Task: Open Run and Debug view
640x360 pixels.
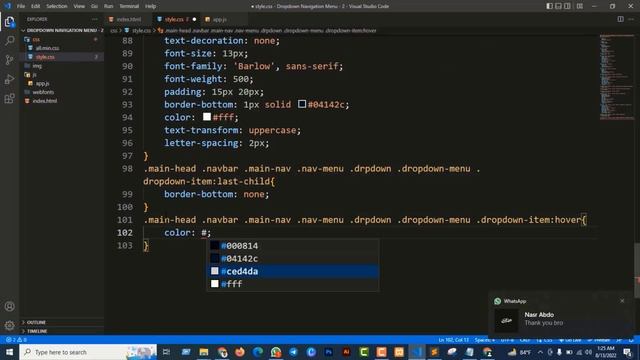Action: pos(9,79)
